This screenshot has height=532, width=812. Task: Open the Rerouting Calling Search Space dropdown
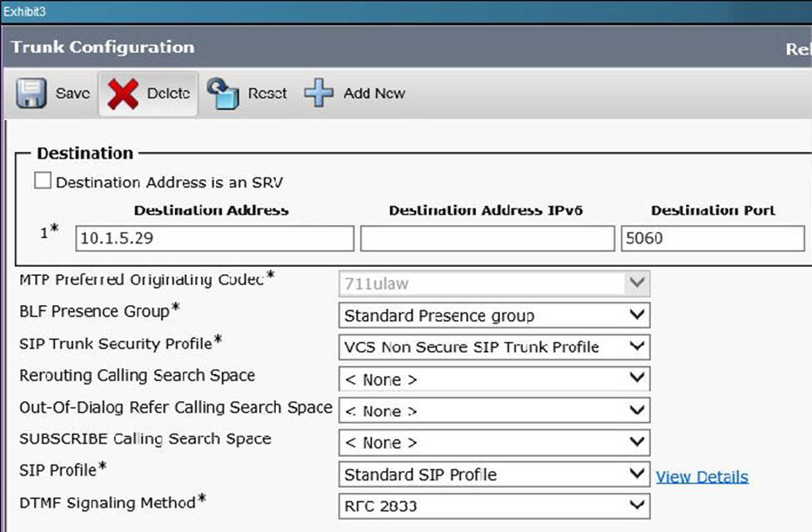click(x=494, y=379)
